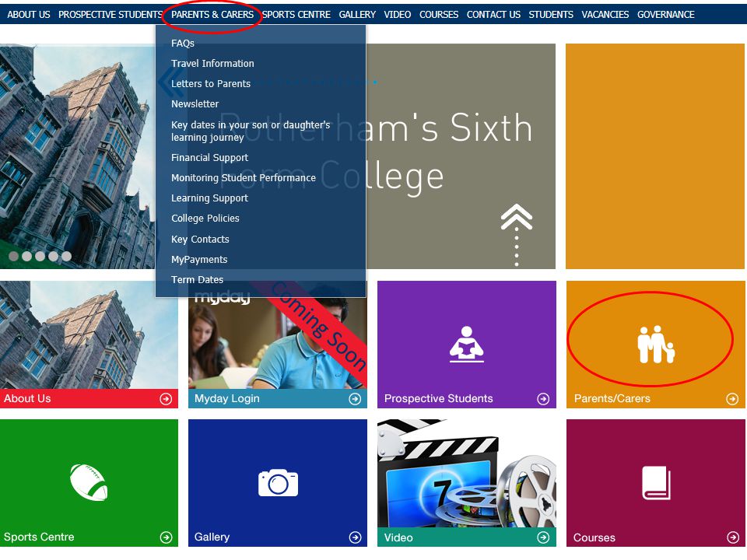
Task: Click the reading student icon
Action: [466, 345]
